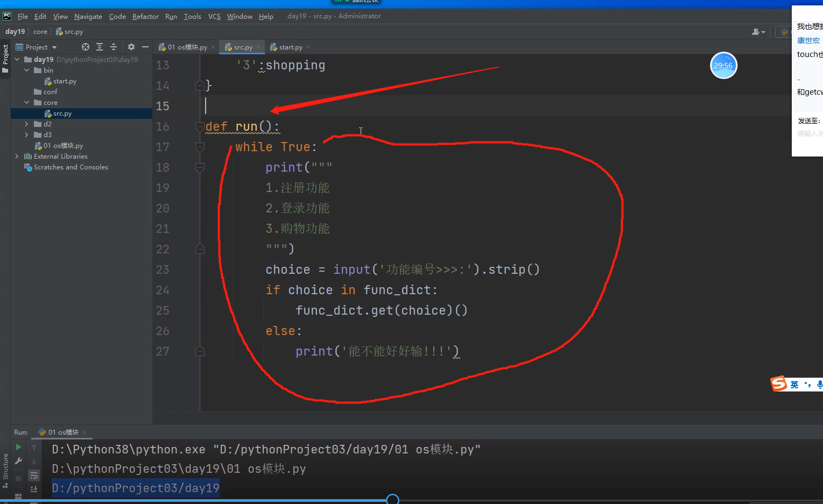
Task: Click the PyCharm logo icon in title bar
Action: pos(7,16)
